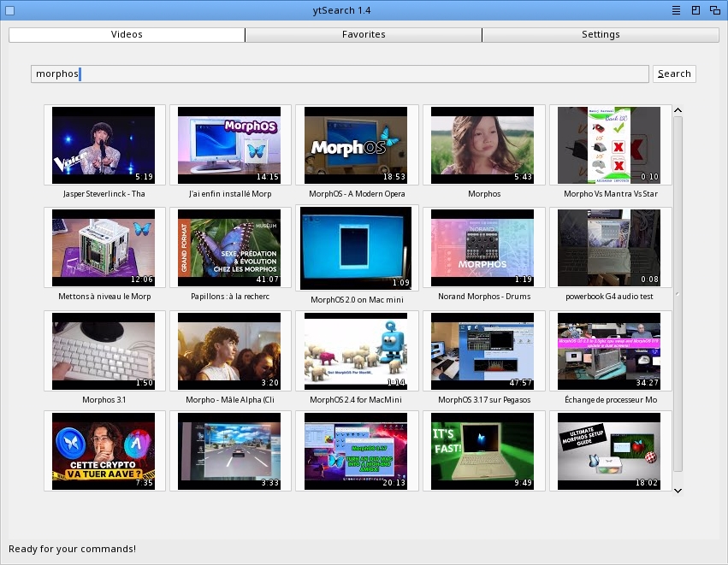This screenshot has height=565, width=728.
Task: Select the 'MorphOS 3.17 sur Pegasos' thumbnail
Action: click(482, 351)
